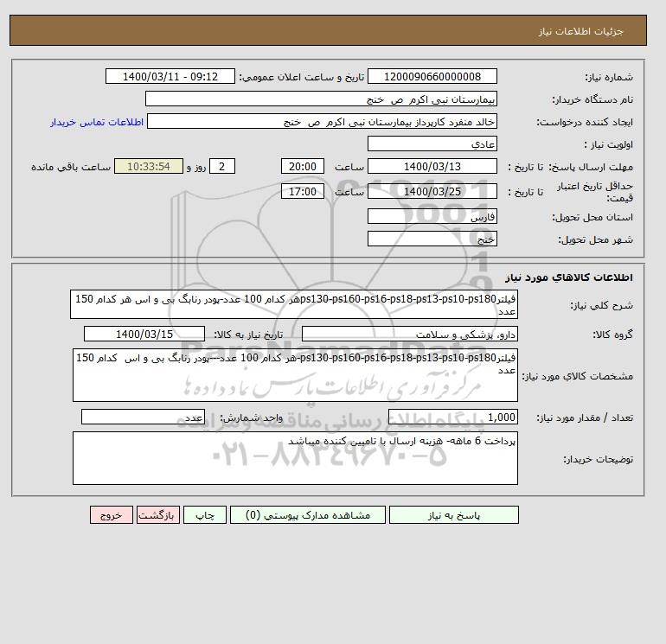Screen dimensions: 666x644
Task: Click the اطلاعات کالاهای مورد نیاز section heading
Action: tap(569, 277)
